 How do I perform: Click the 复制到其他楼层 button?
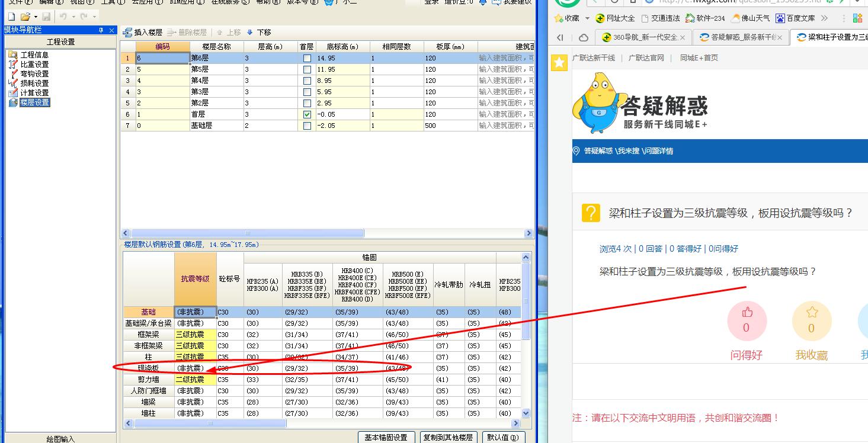448,438
